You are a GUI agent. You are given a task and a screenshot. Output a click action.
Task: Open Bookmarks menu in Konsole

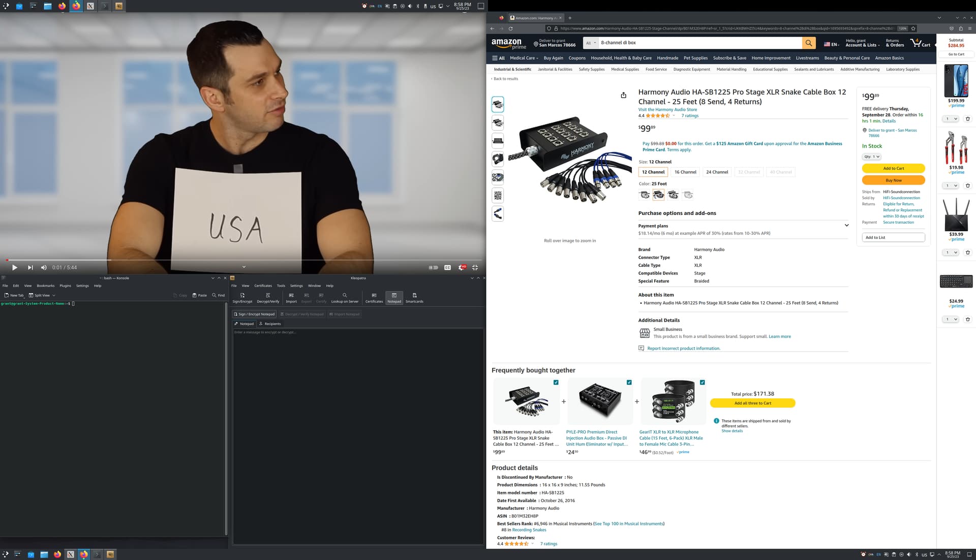point(45,286)
